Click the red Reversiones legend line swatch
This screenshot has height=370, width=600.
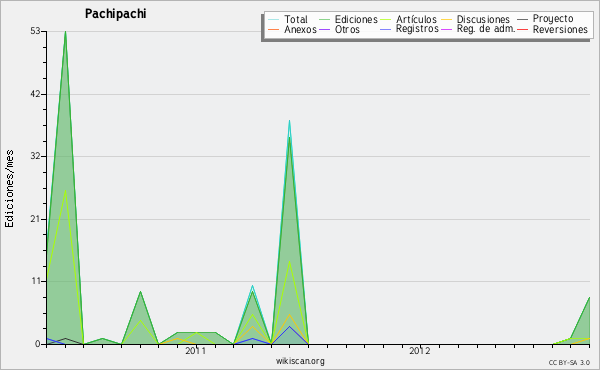coord(522,29)
